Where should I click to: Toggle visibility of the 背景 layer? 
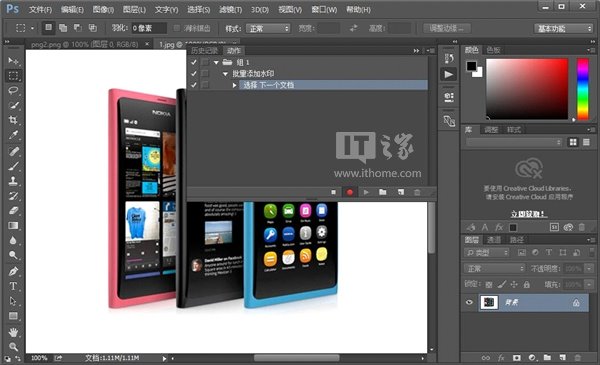pyautogui.click(x=469, y=302)
